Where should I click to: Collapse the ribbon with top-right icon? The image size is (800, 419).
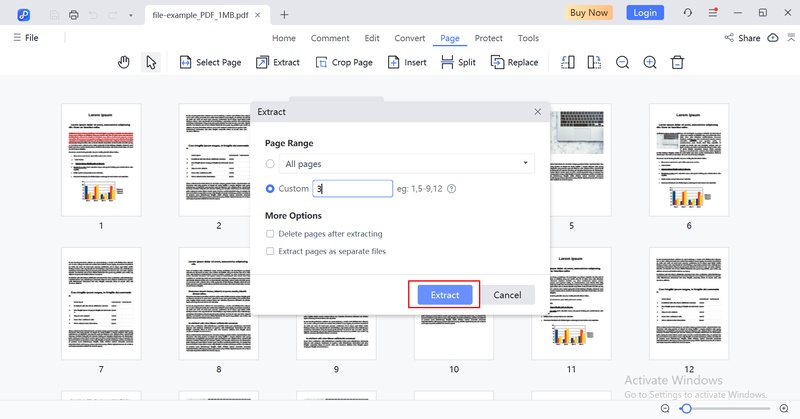pos(791,37)
